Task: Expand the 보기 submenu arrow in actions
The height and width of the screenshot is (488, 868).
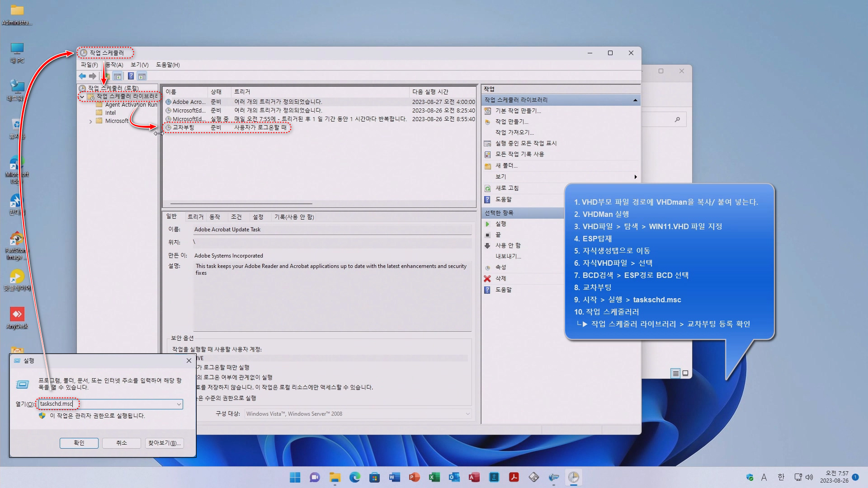Action: pyautogui.click(x=635, y=177)
